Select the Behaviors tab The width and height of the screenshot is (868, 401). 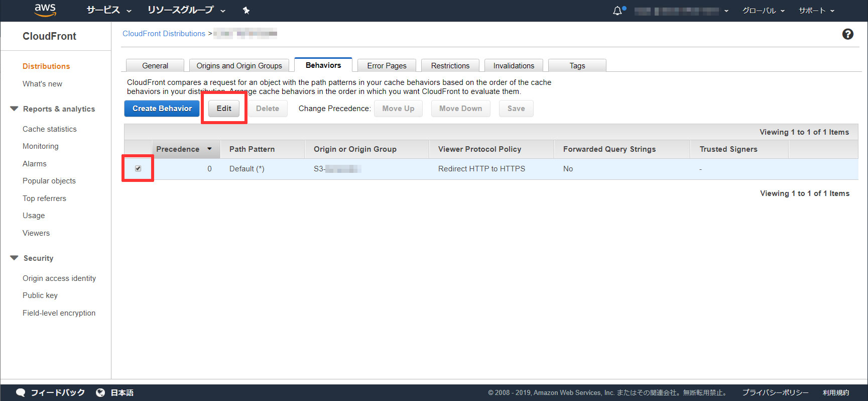pyautogui.click(x=323, y=65)
